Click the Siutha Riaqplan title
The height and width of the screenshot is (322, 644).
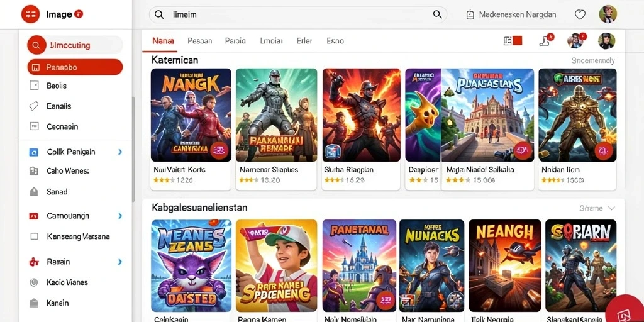click(x=349, y=169)
